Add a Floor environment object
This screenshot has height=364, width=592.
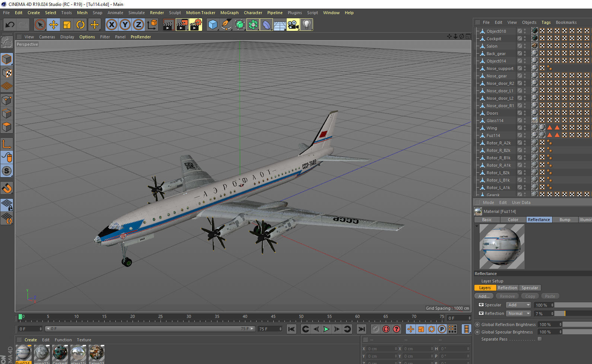280,25
